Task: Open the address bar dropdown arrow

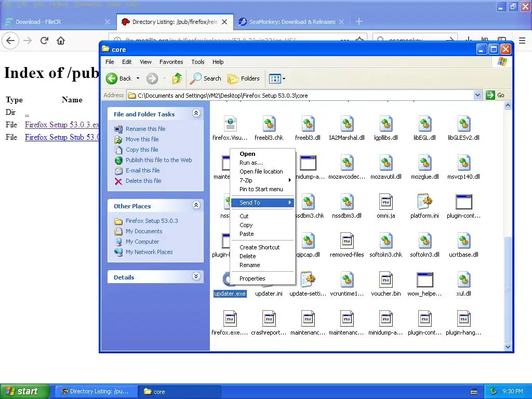Action: (x=477, y=96)
